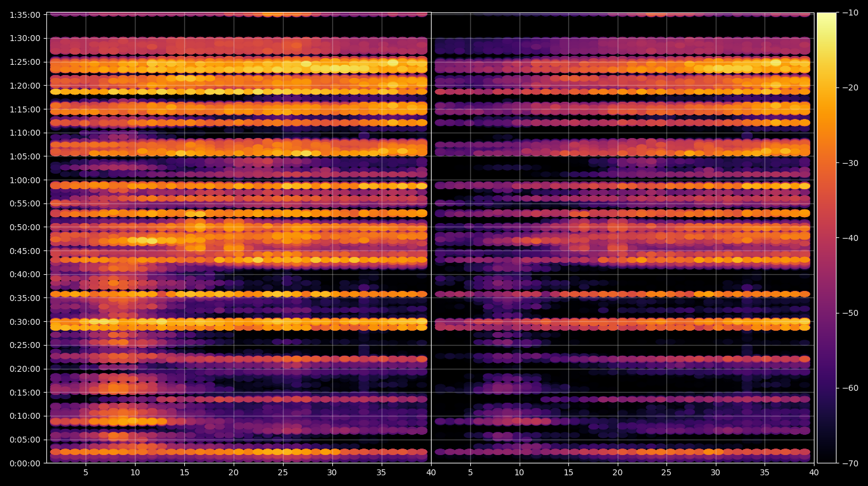This screenshot has width=868, height=486.
Task: Select the -70 value on the colorbar
Action: (x=851, y=463)
